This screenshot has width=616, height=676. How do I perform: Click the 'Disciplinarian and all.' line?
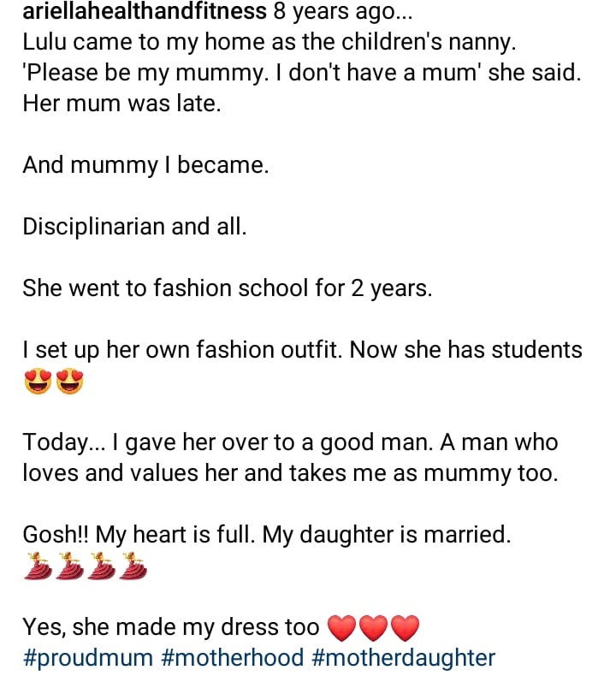tap(134, 227)
